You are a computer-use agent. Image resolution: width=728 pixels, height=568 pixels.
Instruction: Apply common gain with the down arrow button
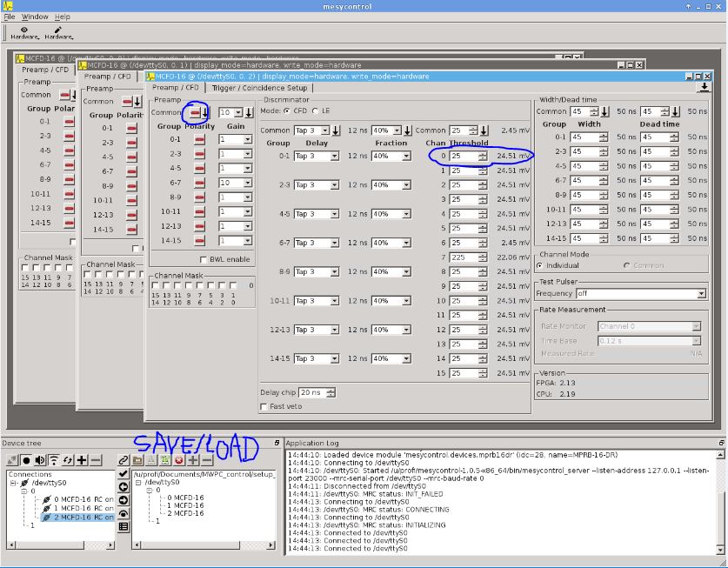[x=249, y=113]
